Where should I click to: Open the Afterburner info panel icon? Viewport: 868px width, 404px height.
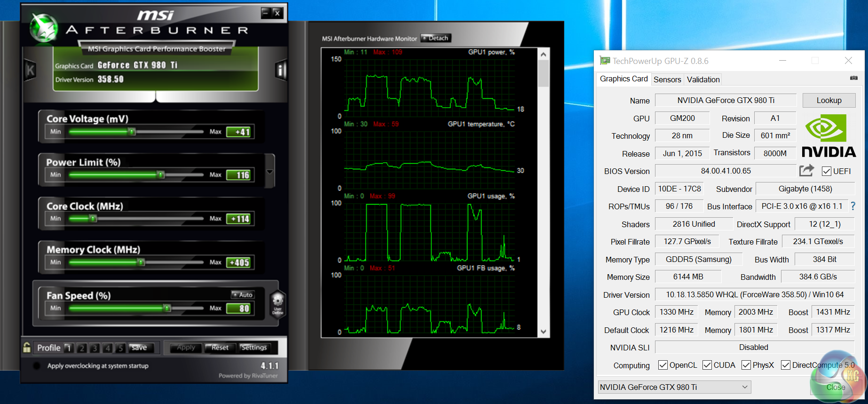[281, 71]
